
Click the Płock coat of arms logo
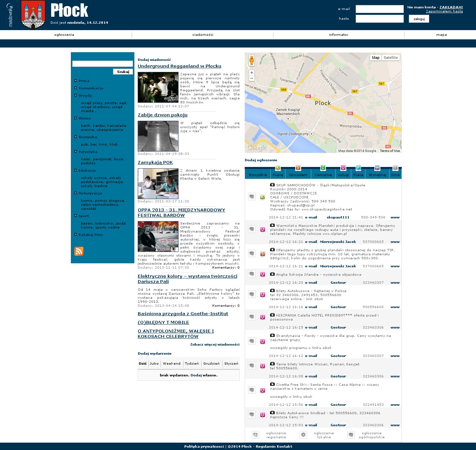[x=33, y=15]
